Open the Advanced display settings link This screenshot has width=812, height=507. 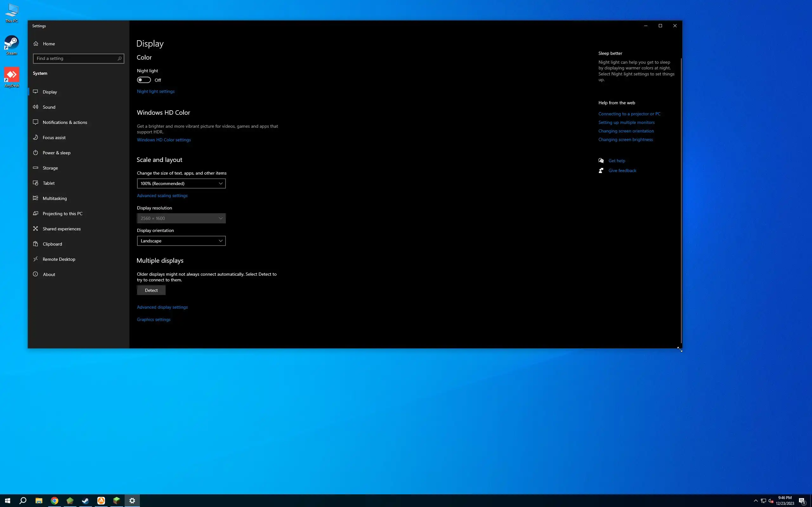tap(162, 307)
